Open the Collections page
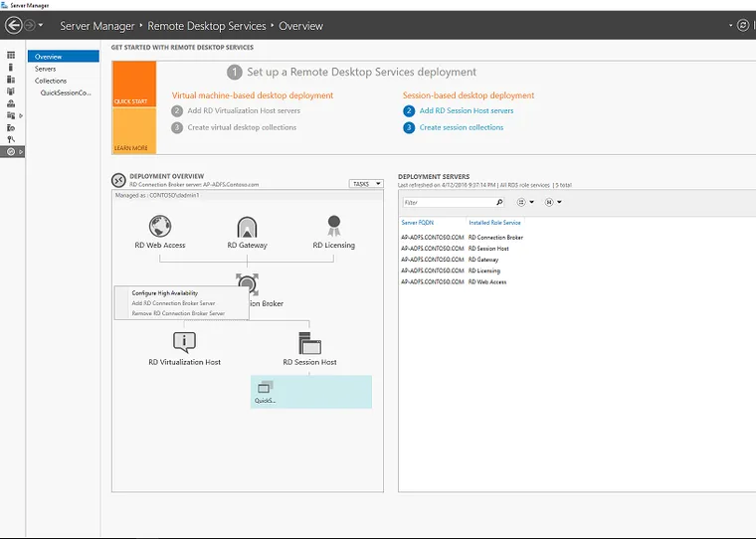 pyautogui.click(x=51, y=81)
